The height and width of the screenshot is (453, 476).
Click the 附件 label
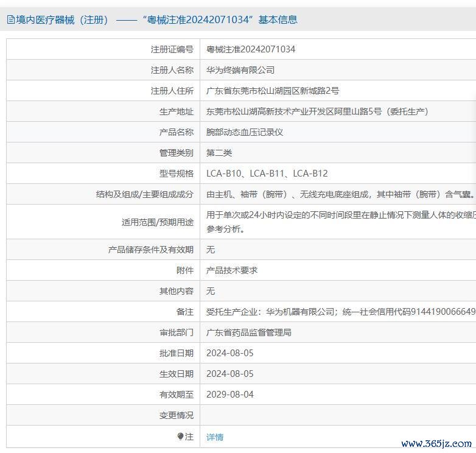(x=184, y=270)
